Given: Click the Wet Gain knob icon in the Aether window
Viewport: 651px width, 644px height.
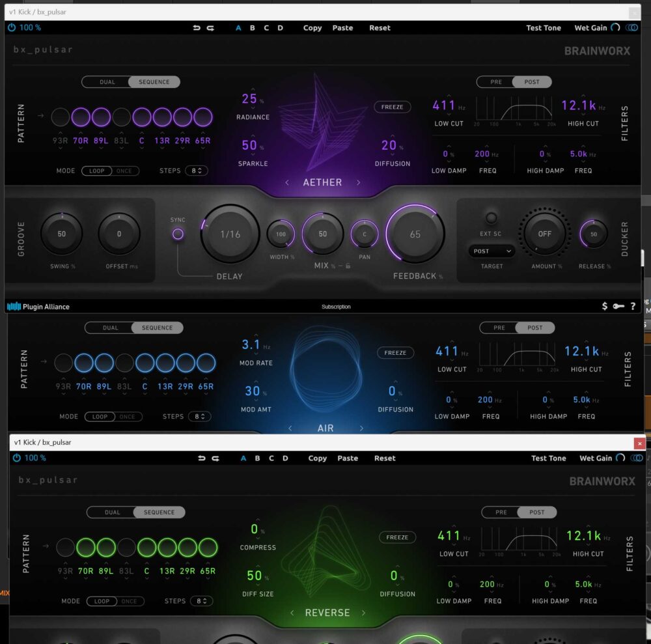Looking at the screenshot, I should [616, 27].
